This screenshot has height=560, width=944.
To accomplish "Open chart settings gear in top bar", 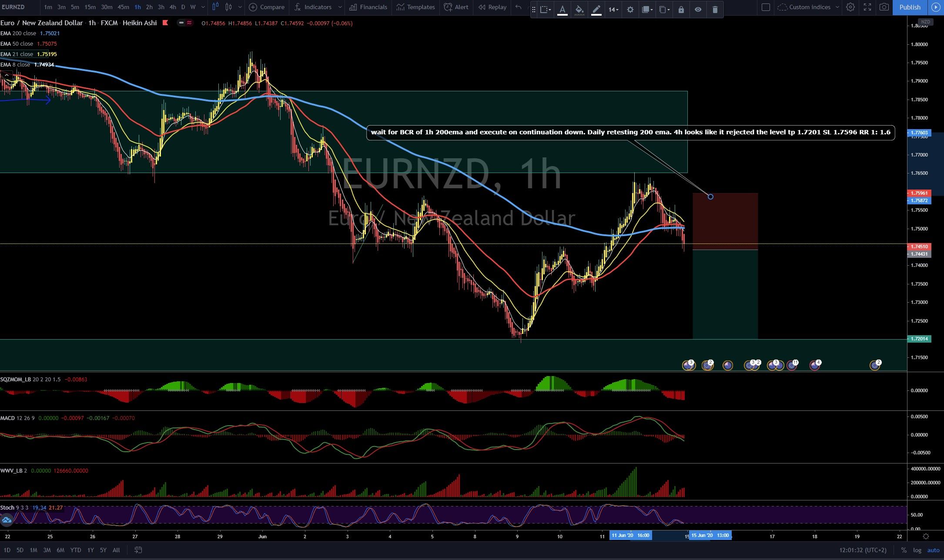I will pos(850,7).
